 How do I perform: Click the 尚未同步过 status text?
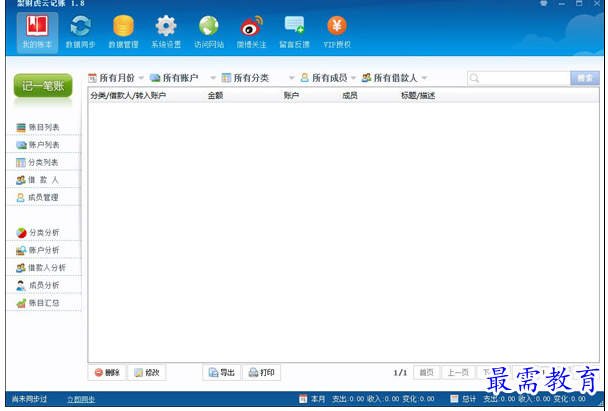29,399
